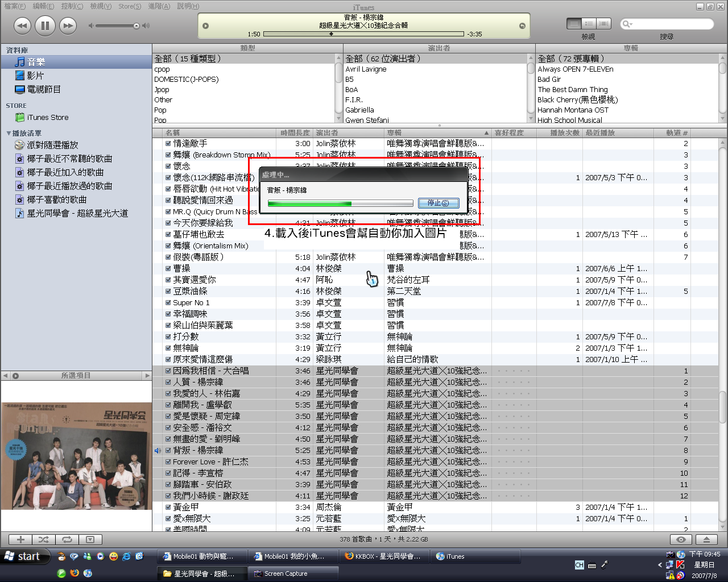Adjust the volume slider knob

pyautogui.click(x=136, y=26)
